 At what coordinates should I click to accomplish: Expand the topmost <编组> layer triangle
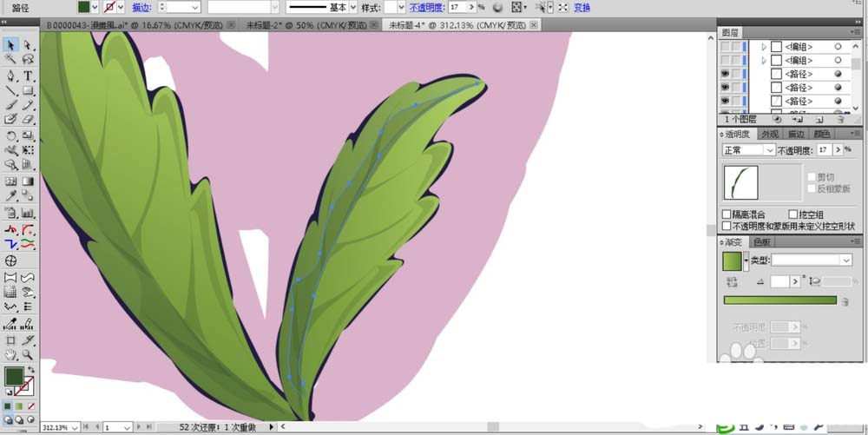coord(765,47)
